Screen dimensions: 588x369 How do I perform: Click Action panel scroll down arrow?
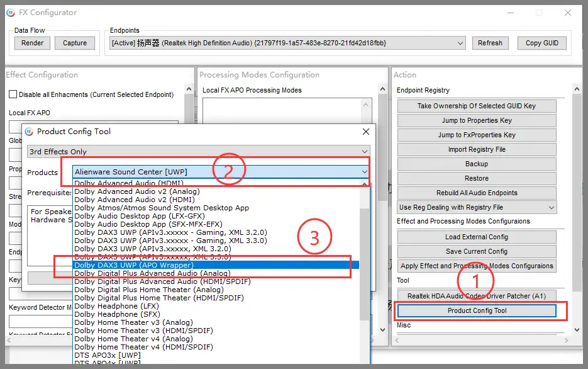577,329
